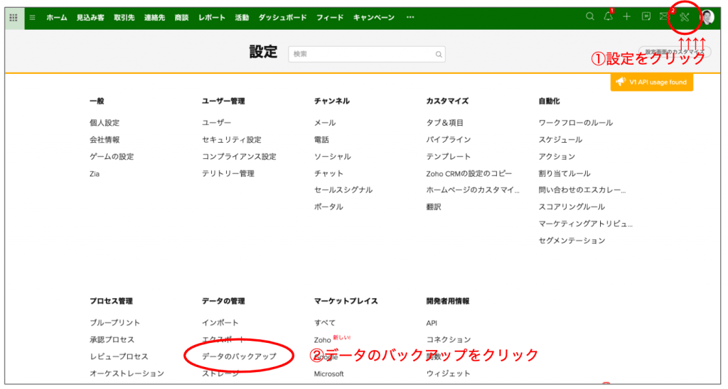Open the notifications bell icon
The image size is (728, 389).
coord(608,17)
